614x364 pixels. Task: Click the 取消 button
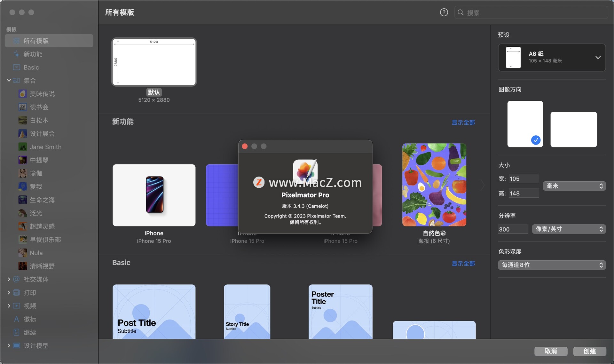click(x=551, y=351)
